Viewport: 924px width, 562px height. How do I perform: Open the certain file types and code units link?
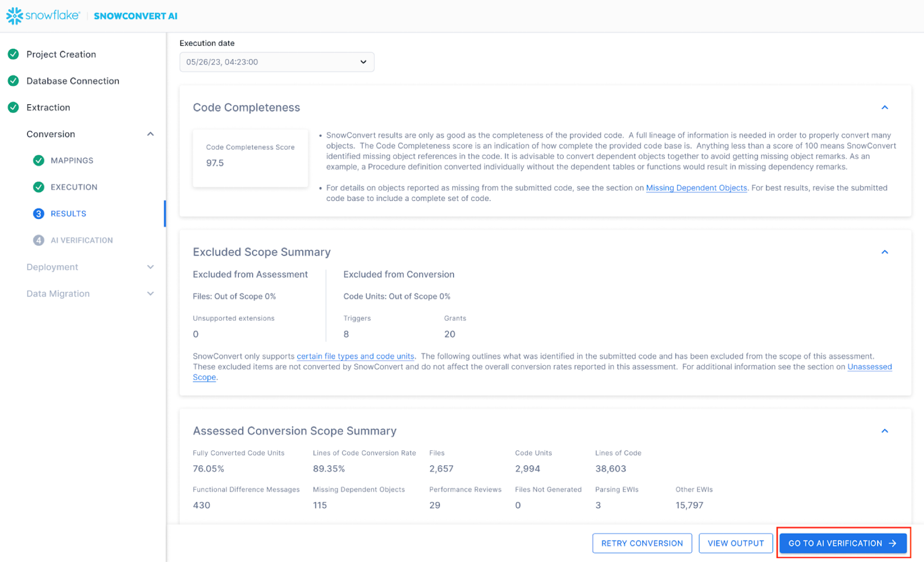point(355,357)
